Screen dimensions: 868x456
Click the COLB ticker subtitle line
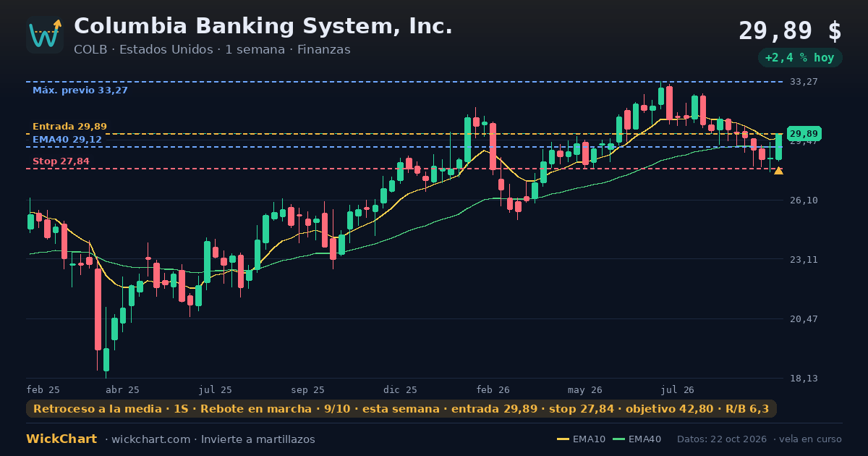(x=212, y=50)
